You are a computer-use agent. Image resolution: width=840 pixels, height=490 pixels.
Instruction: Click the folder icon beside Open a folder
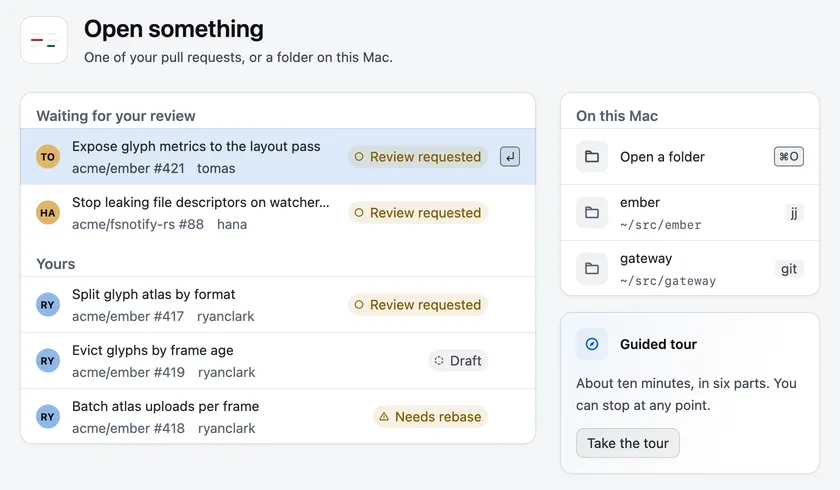(592, 157)
